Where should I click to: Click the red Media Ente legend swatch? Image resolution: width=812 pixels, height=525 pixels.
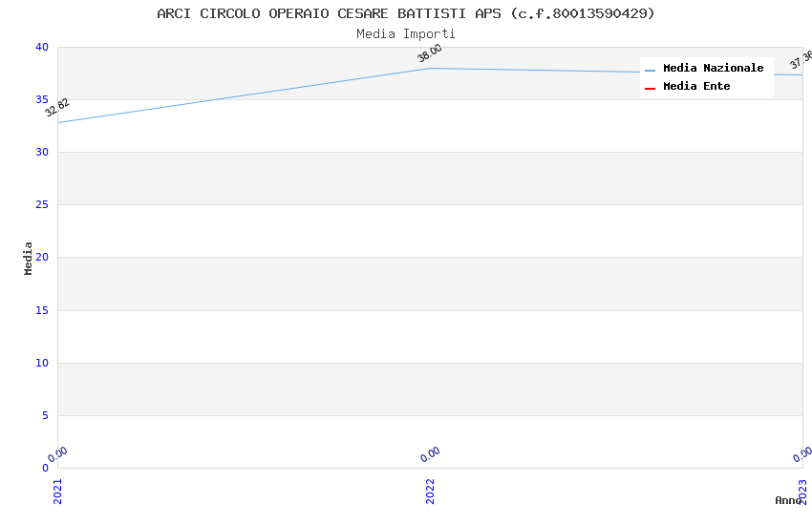point(650,88)
